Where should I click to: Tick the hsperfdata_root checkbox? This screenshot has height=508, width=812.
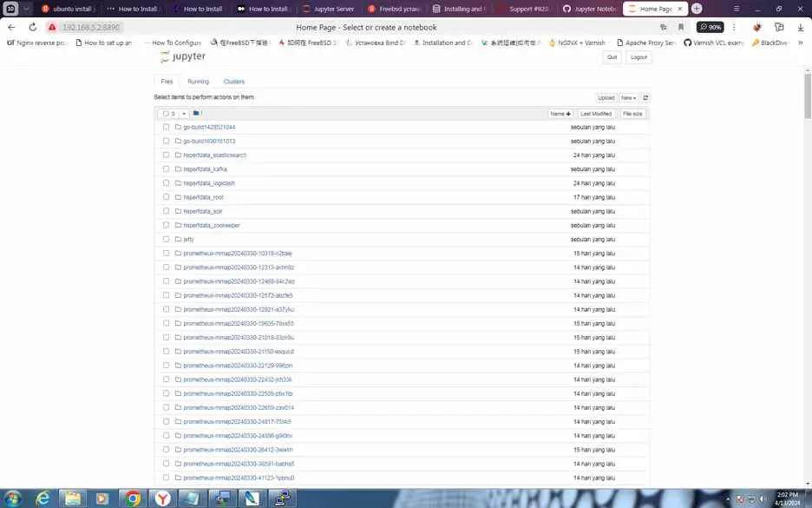(x=166, y=197)
